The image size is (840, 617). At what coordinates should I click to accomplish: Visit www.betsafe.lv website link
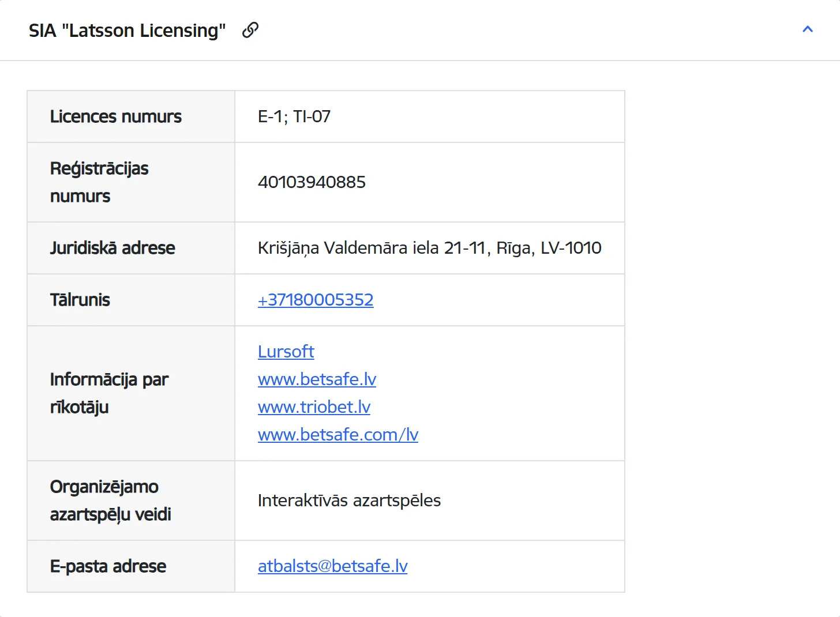pos(317,379)
